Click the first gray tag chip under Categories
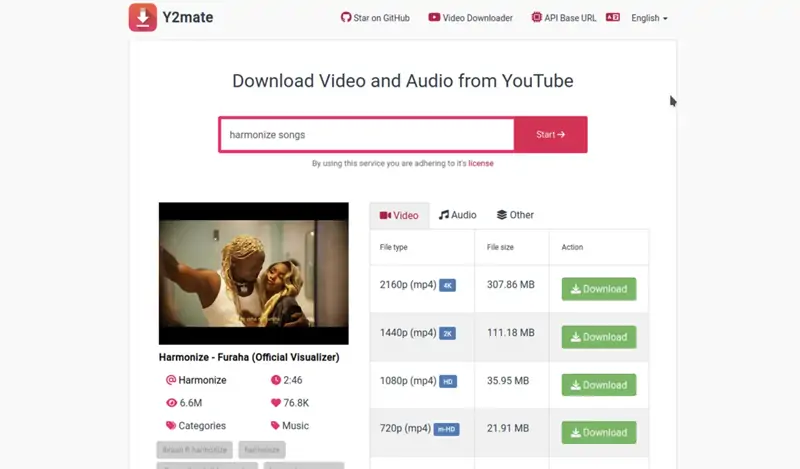The height and width of the screenshot is (469, 800). (x=194, y=450)
